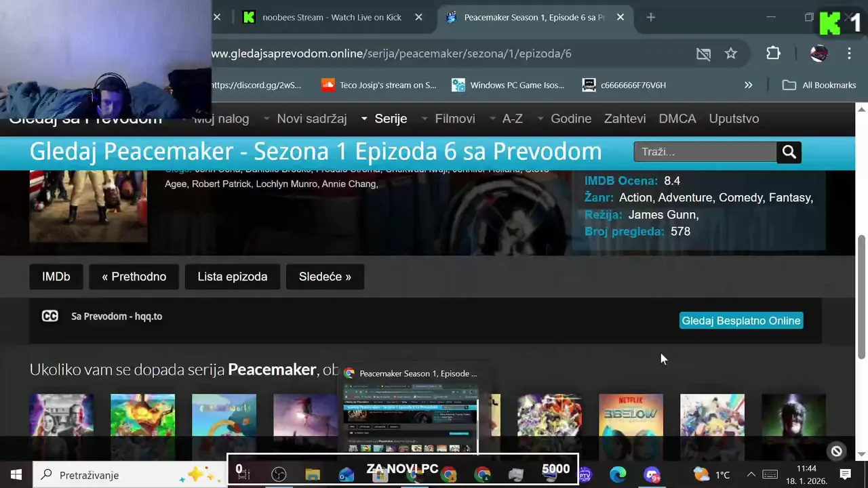Show hidden system tray icons
The image size is (868, 488).
(x=751, y=474)
